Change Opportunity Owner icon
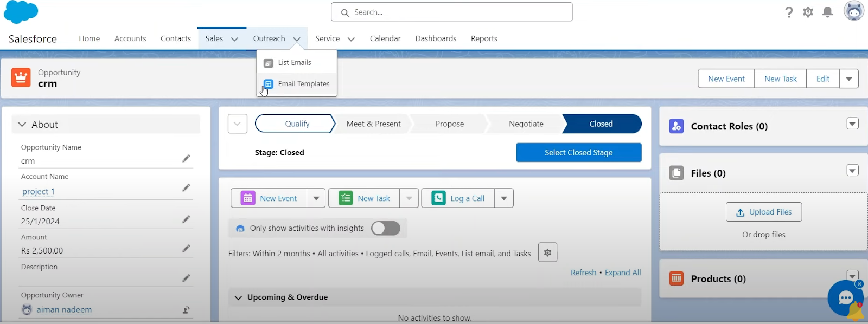This screenshot has width=868, height=324. [x=186, y=310]
